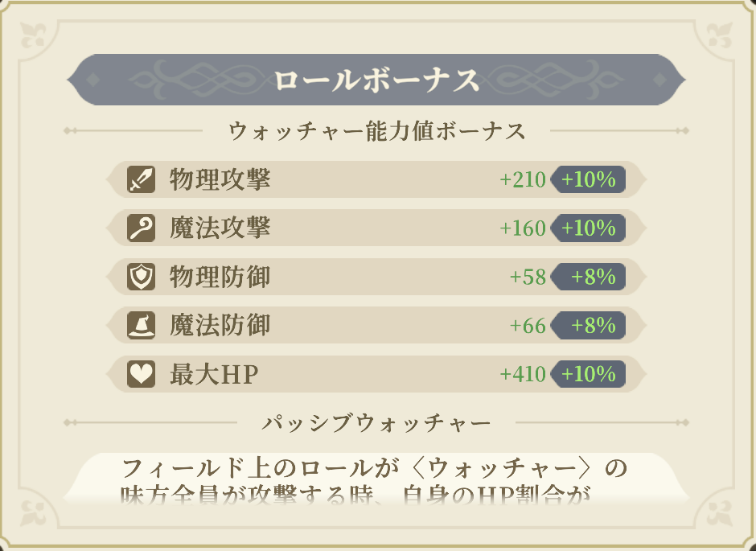756x551 pixels.
Task: Click the 魔法防御 +8% badge
Action: pos(589,326)
